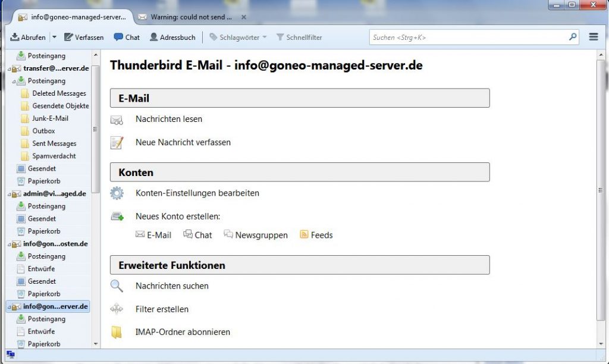Screen dimensions: 609x364
Task: Open the hamburger application menu
Action: 594,37
